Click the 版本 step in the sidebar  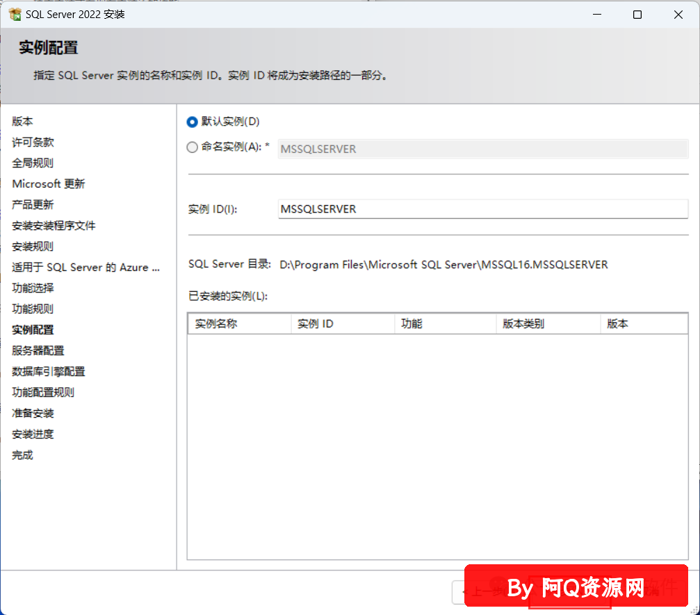click(22, 122)
